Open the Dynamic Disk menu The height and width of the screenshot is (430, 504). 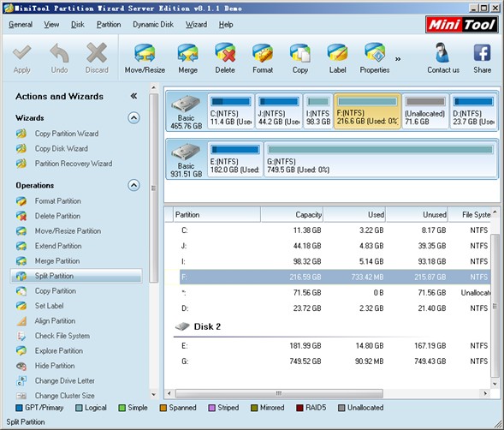[x=153, y=25]
